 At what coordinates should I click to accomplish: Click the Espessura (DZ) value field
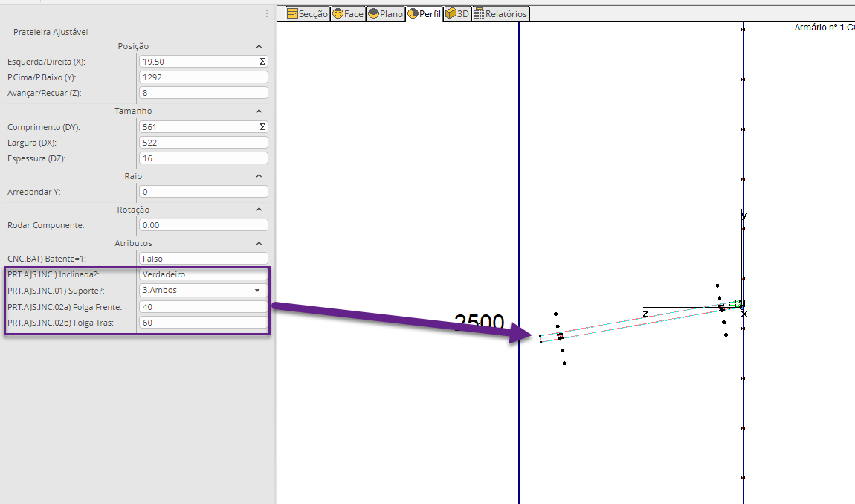[204, 158]
